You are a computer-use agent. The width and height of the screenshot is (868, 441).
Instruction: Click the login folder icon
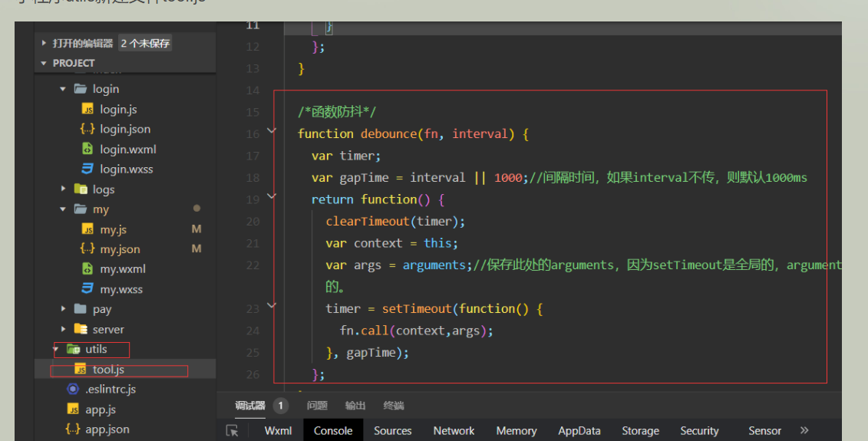pos(81,88)
